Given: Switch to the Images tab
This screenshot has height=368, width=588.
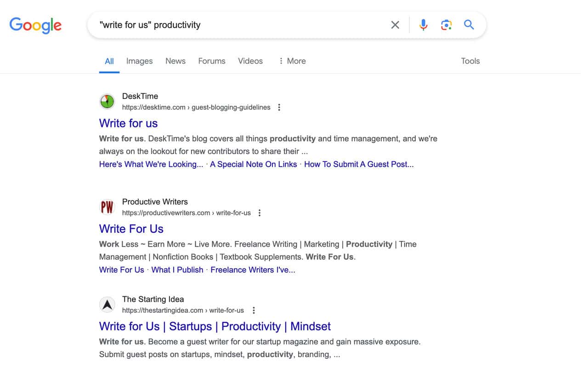Looking at the screenshot, I should click(139, 61).
